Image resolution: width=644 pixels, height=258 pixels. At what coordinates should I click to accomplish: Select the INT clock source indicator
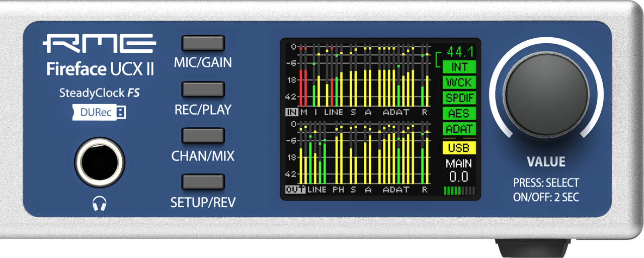click(459, 66)
